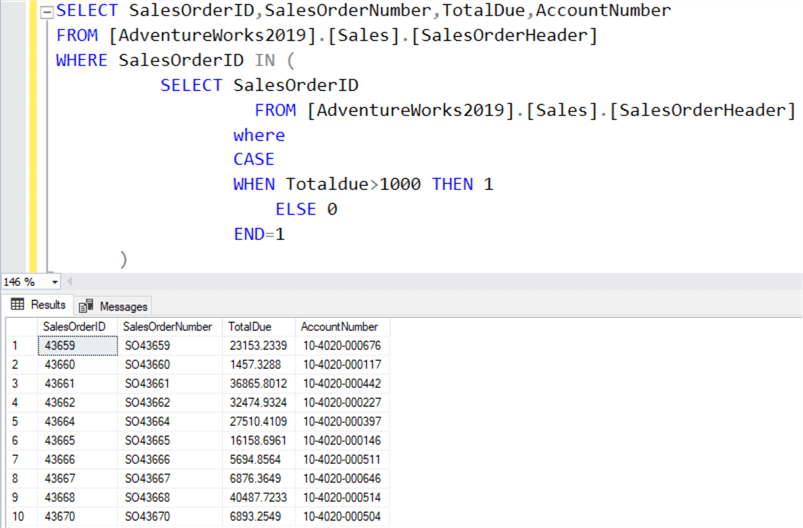Select account number 10-4020-000146
This screenshot has width=803, height=528.
343,440
